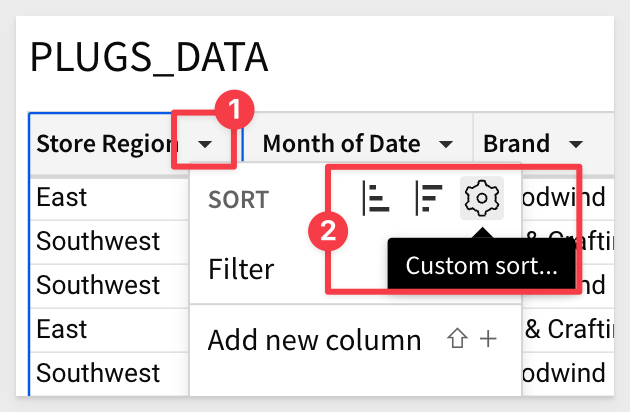Open Custom sort gear icon
Image resolution: width=630 pixels, height=412 pixels.
pyautogui.click(x=482, y=198)
